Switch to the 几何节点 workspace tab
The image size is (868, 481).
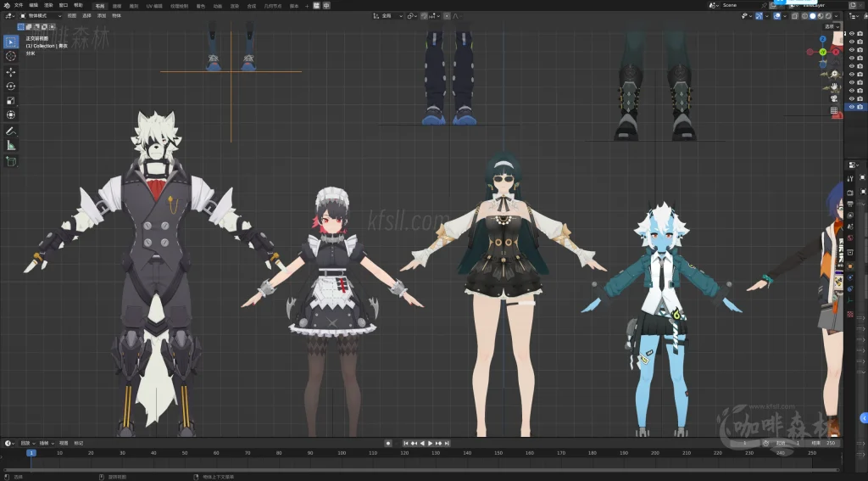pos(272,6)
